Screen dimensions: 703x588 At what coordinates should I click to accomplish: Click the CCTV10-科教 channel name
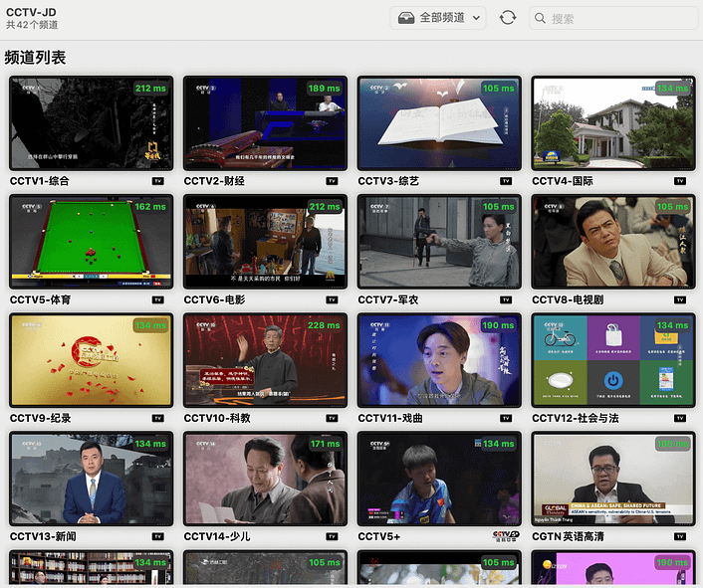click(217, 418)
